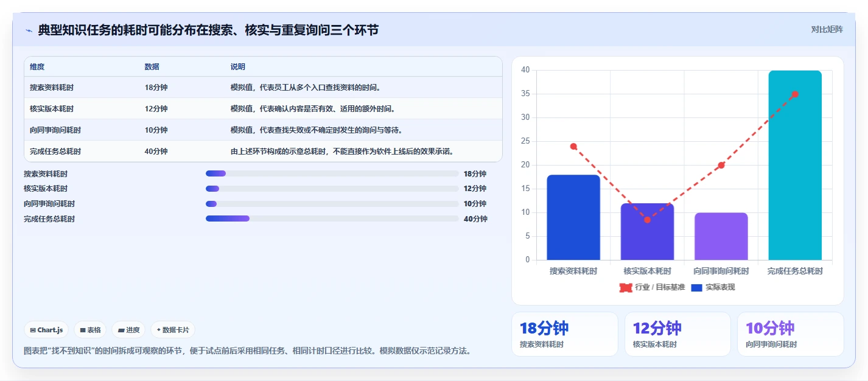
Task: Click the 数据 column header
Action: click(152, 67)
